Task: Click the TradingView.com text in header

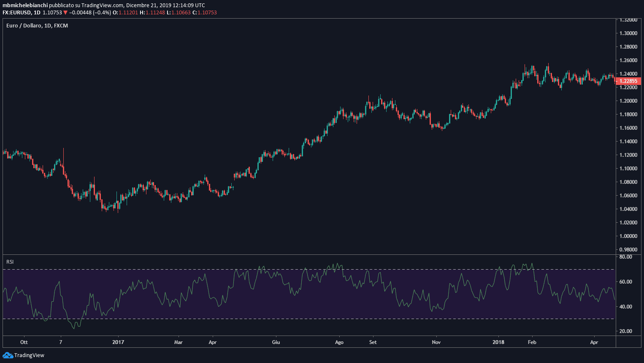Action: [x=104, y=5]
